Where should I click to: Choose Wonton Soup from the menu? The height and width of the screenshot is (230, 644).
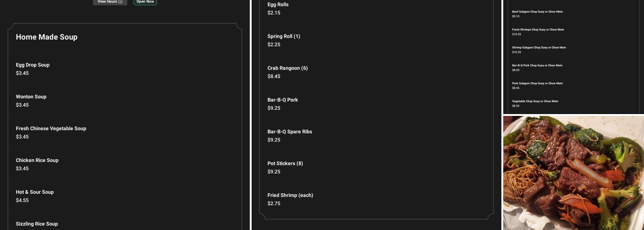click(31, 97)
